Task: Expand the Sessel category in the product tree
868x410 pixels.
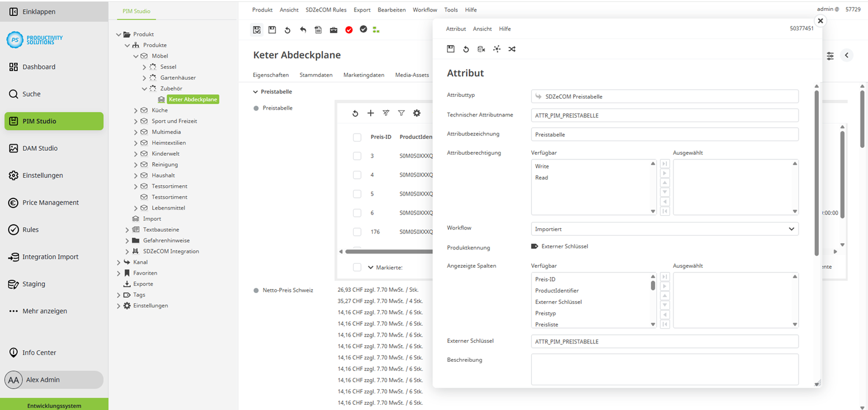Action: point(145,67)
